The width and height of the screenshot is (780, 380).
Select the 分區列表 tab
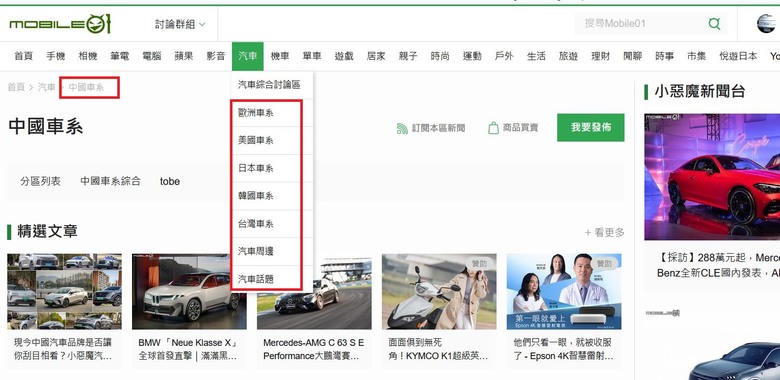click(x=40, y=182)
